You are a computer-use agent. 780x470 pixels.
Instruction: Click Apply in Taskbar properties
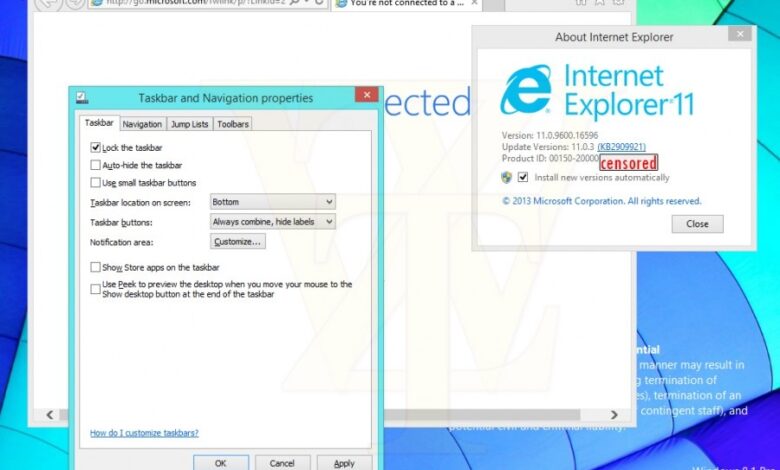[344, 463]
